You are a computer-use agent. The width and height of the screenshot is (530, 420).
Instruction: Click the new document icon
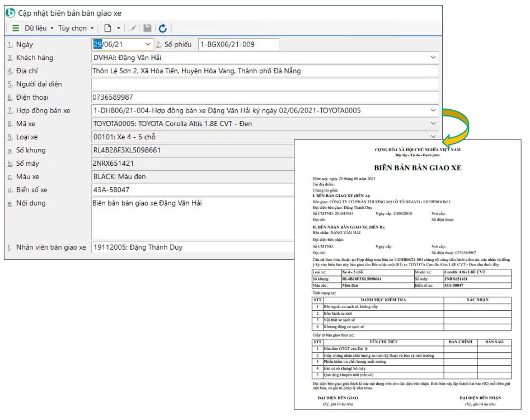[x=108, y=28]
